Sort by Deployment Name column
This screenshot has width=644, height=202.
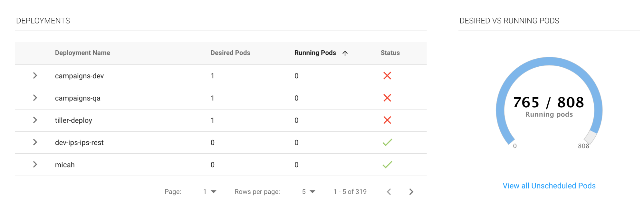(x=82, y=53)
